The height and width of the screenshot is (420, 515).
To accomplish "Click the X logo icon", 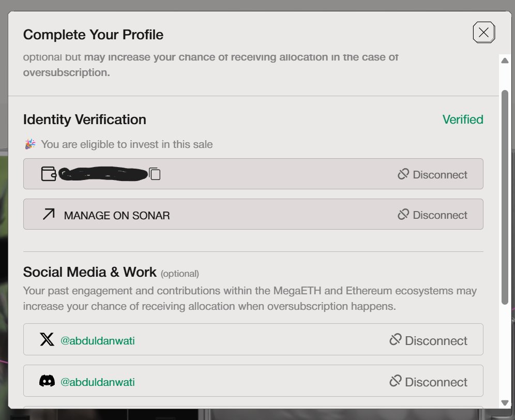I will [47, 339].
